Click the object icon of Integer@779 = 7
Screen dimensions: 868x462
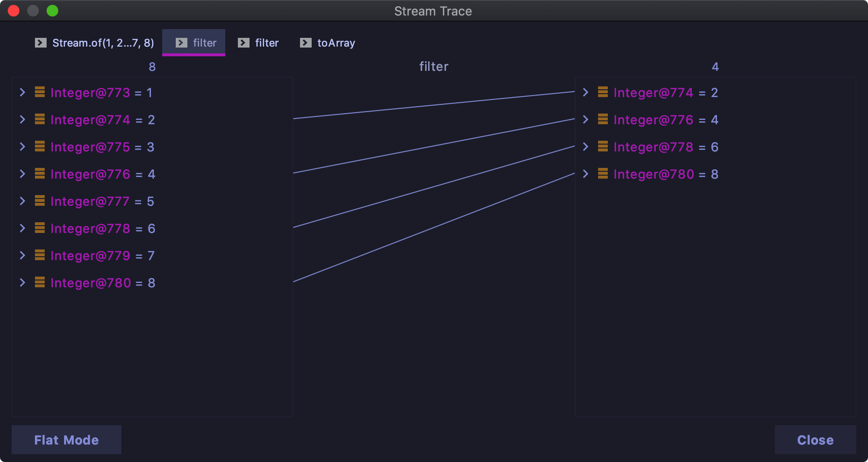[x=40, y=255]
